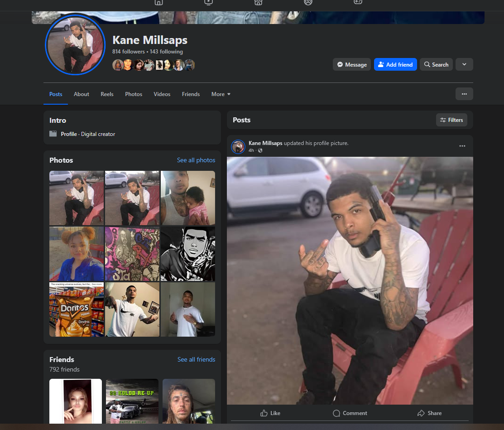Open the '22 KOLDD RE UP' friend thumbnail
This screenshot has height=430, width=504.
pyautogui.click(x=132, y=401)
